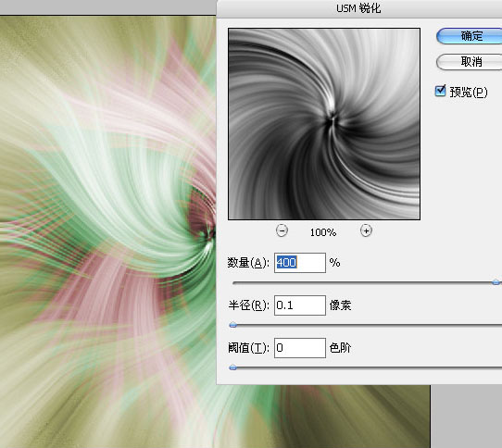Click the 100% zoom level text
Image resolution: width=502 pixels, height=448 pixels.
pyautogui.click(x=323, y=232)
